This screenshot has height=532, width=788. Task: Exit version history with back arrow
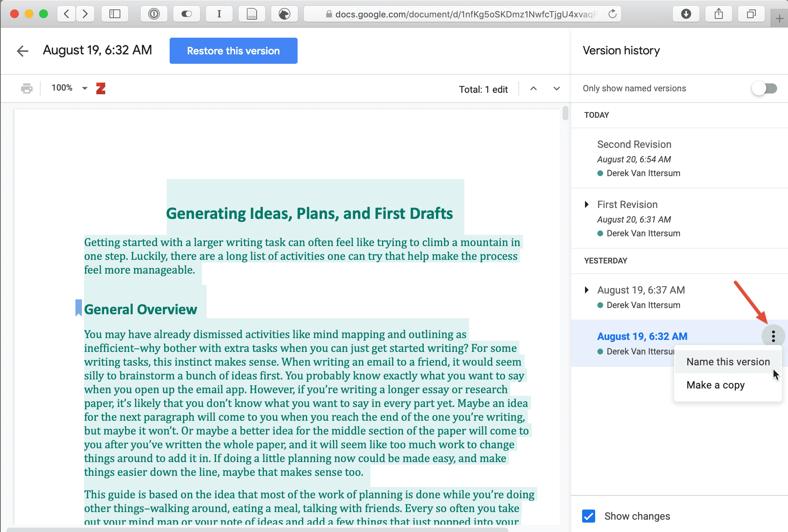[x=22, y=51]
